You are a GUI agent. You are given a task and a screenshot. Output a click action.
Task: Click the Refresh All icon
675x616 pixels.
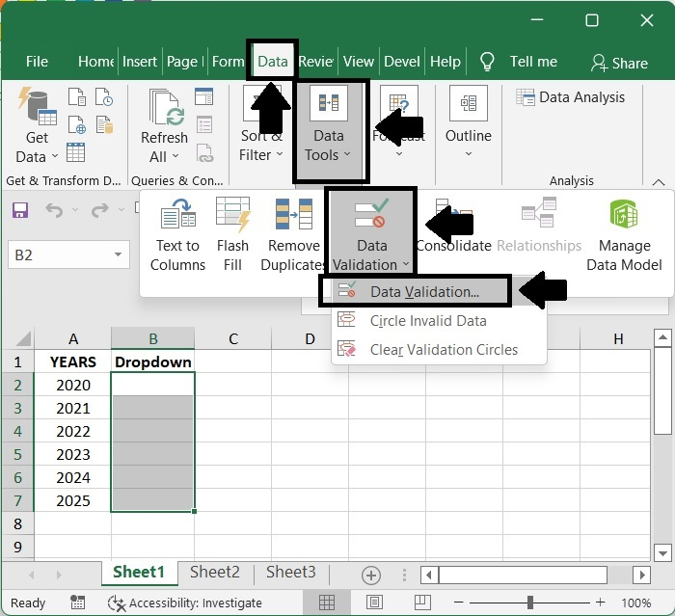167,107
